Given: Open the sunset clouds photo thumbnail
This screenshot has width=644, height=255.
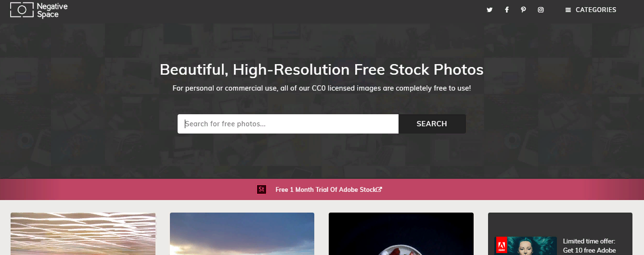Looking at the screenshot, I should point(242,234).
